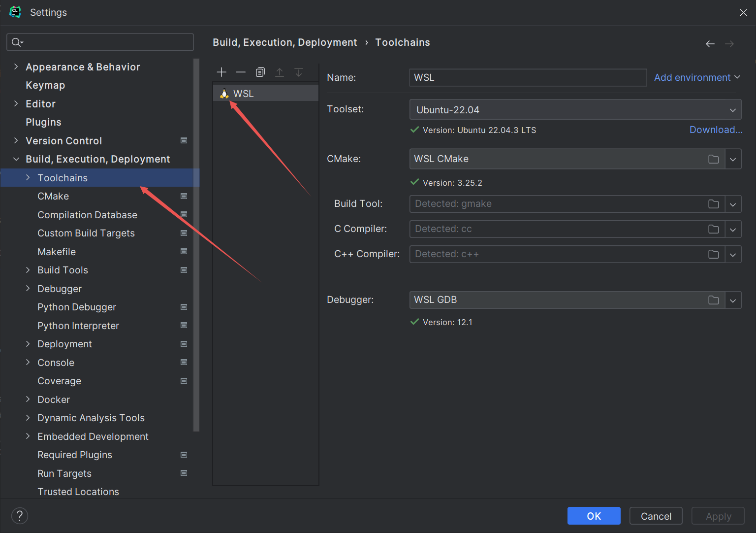Expand the Editor section
Screen dimensions: 756x533
pyautogui.click(x=16, y=103)
